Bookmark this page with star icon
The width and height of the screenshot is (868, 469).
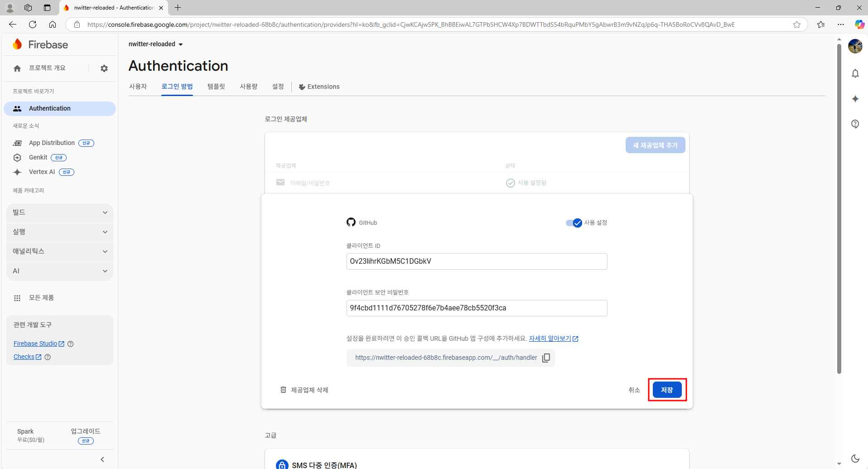[x=797, y=24]
